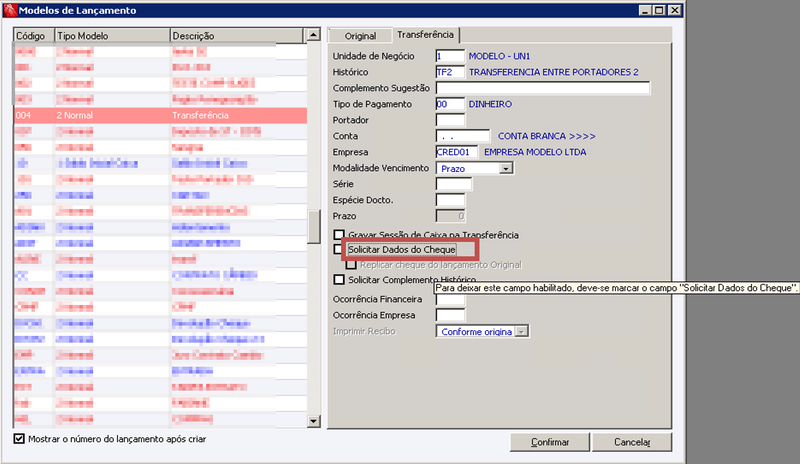Sort by the Código column header
Screen dimensions: 800x464
34,36
